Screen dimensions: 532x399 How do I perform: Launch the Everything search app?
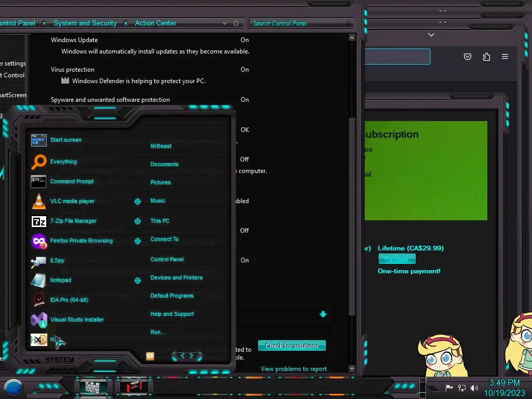(54, 162)
